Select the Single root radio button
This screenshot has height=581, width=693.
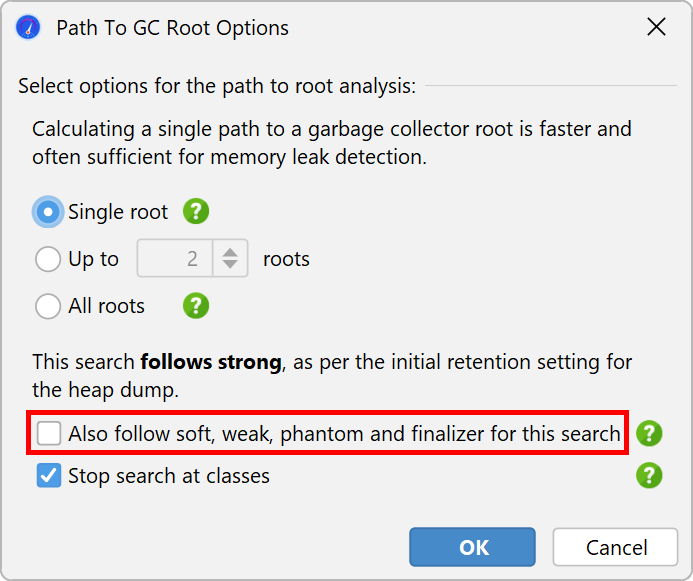48,212
